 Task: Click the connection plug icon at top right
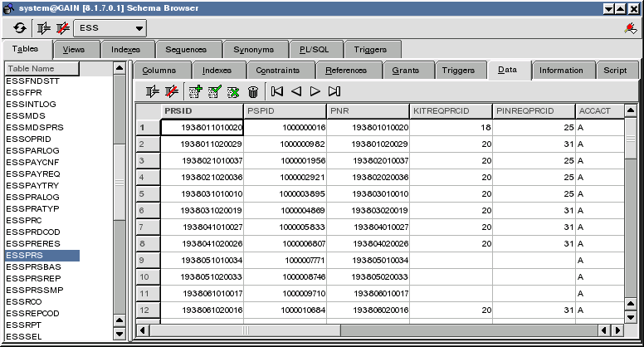[629, 29]
